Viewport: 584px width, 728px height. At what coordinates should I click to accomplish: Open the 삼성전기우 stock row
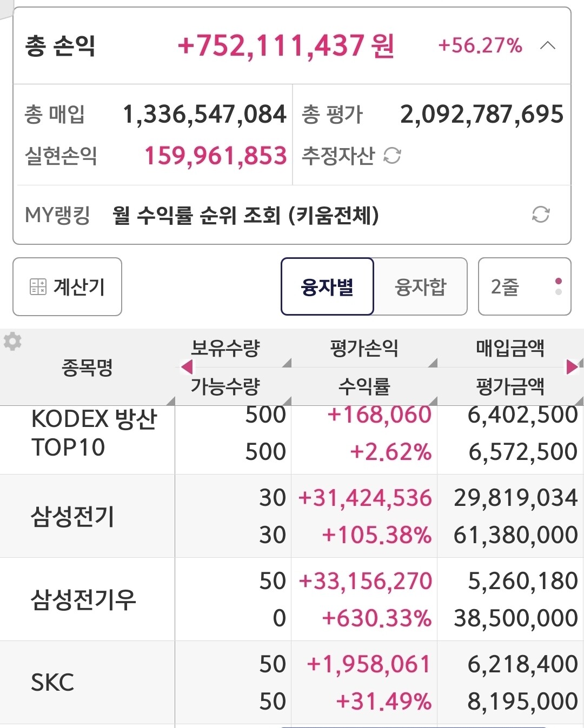(x=292, y=599)
